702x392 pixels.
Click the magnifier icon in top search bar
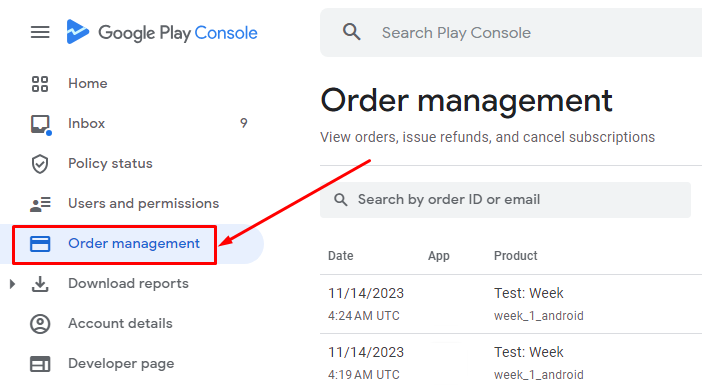(x=351, y=32)
